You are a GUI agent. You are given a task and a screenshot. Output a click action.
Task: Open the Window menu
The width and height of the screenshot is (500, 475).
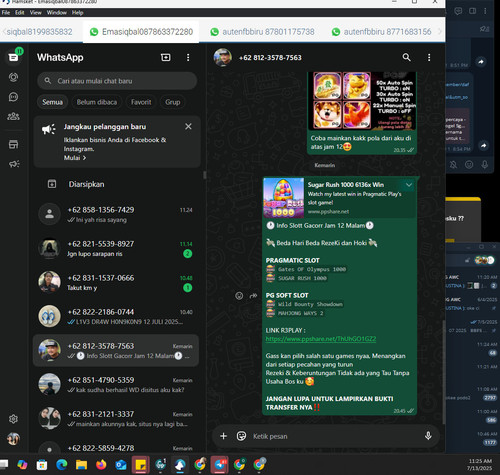pyautogui.click(x=56, y=13)
